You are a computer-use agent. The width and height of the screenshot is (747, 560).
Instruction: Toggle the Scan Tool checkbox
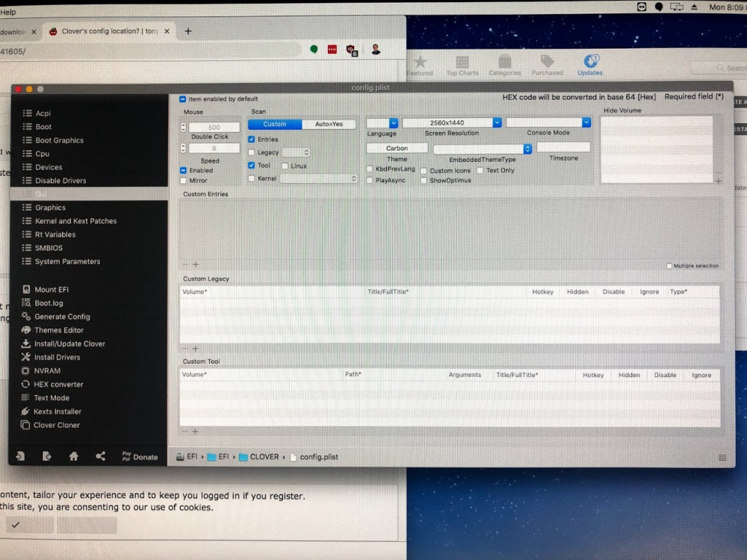click(252, 165)
